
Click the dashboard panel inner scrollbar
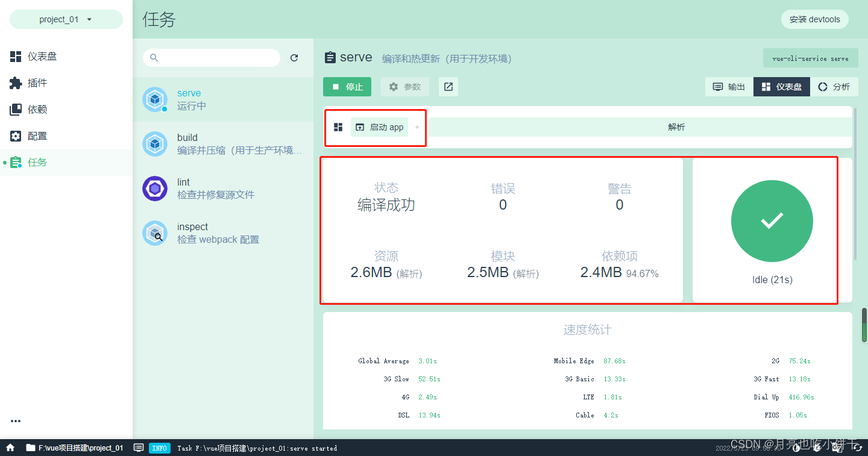pos(855,184)
